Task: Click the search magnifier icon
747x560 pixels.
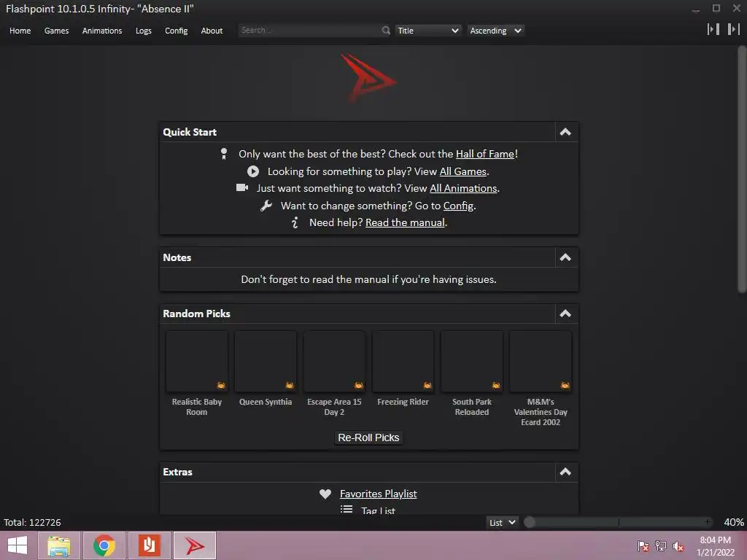Action: tap(386, 31)
